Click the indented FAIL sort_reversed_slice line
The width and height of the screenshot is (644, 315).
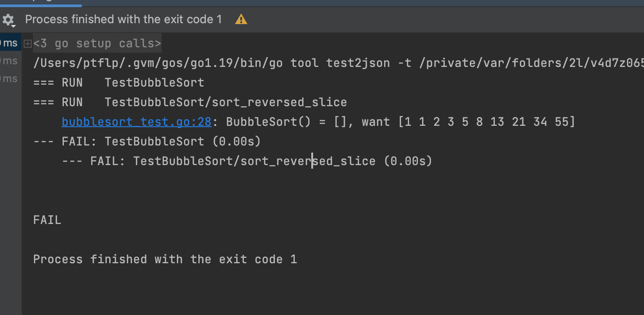coord(247,161)
